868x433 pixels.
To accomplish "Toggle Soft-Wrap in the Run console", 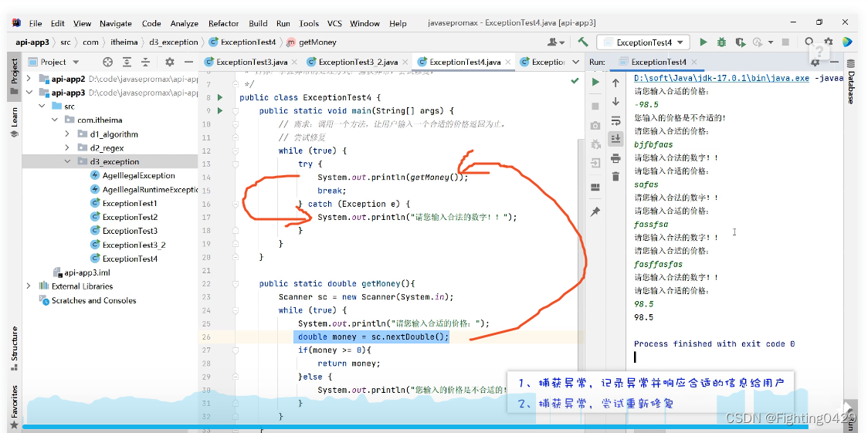I will point(615,120).
